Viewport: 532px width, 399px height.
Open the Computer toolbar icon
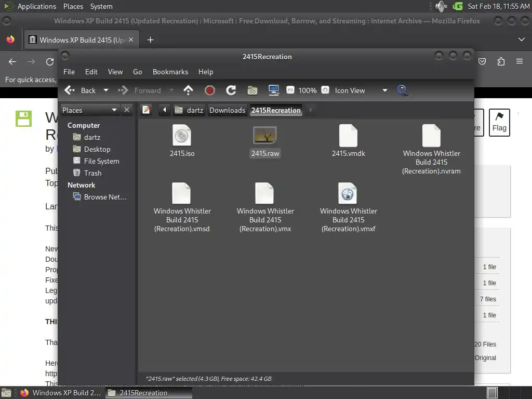[273, 90]
